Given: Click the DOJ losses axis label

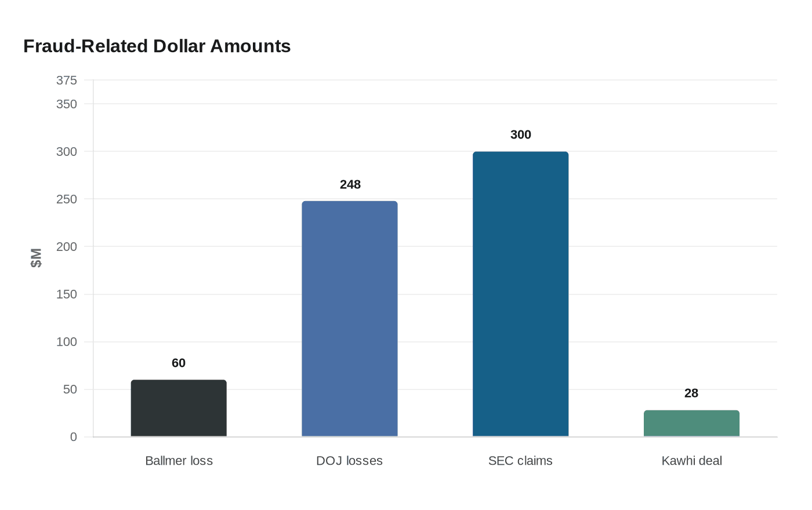Looking at the screenshot, I should click(350, 461).
